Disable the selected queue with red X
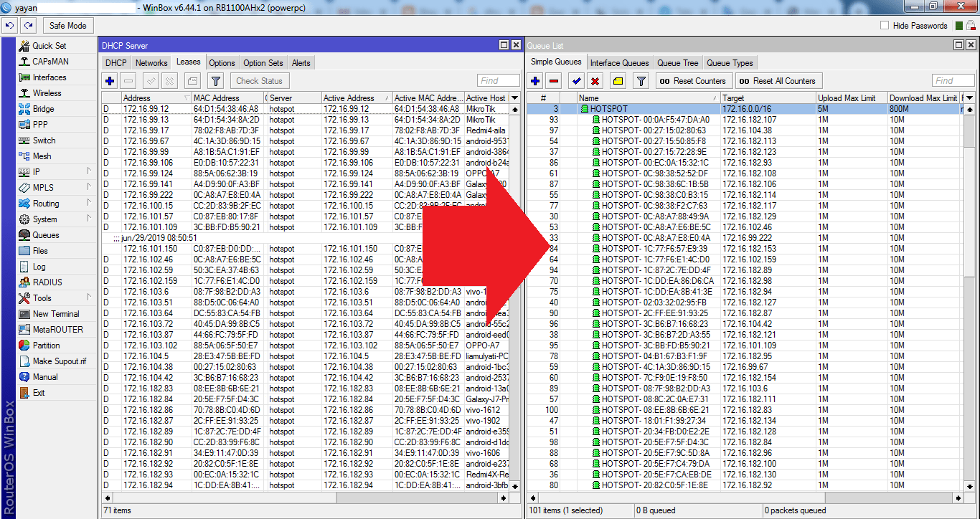Viewport: 980px width, 519px height. [595, 80]
